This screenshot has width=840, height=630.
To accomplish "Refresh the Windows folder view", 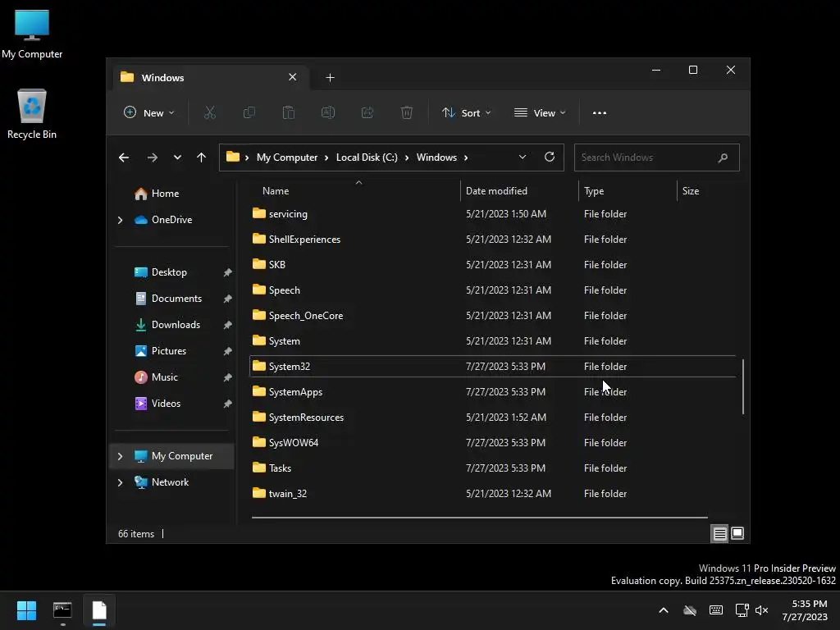I will point(549,157).
